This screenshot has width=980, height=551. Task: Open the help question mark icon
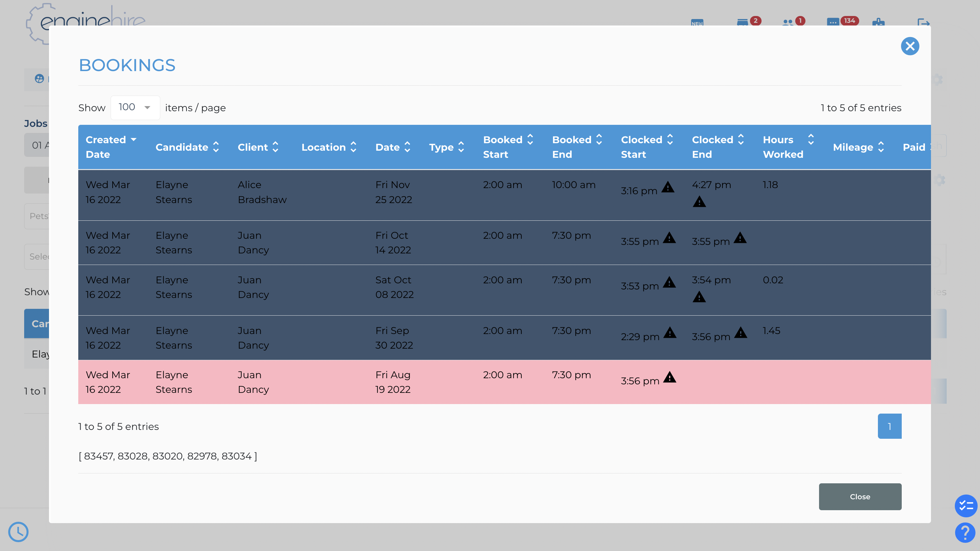pyautogui.click(x=965, y=532)
